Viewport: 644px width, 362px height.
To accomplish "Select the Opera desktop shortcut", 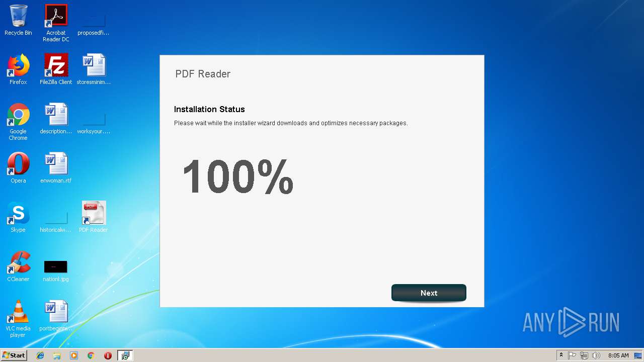I will (18, 168).
